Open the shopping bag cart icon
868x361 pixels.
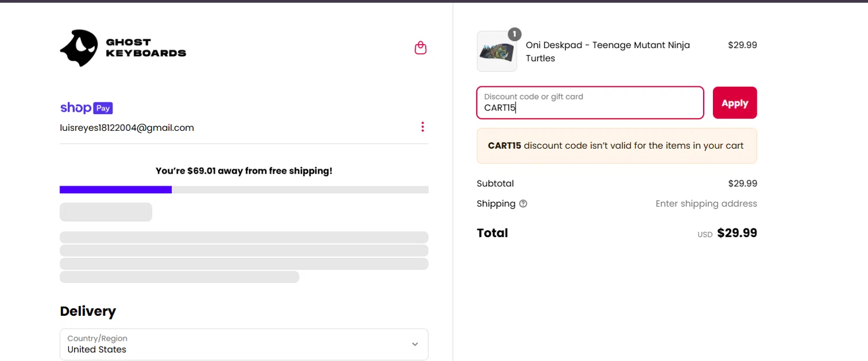tap(421, 48)
